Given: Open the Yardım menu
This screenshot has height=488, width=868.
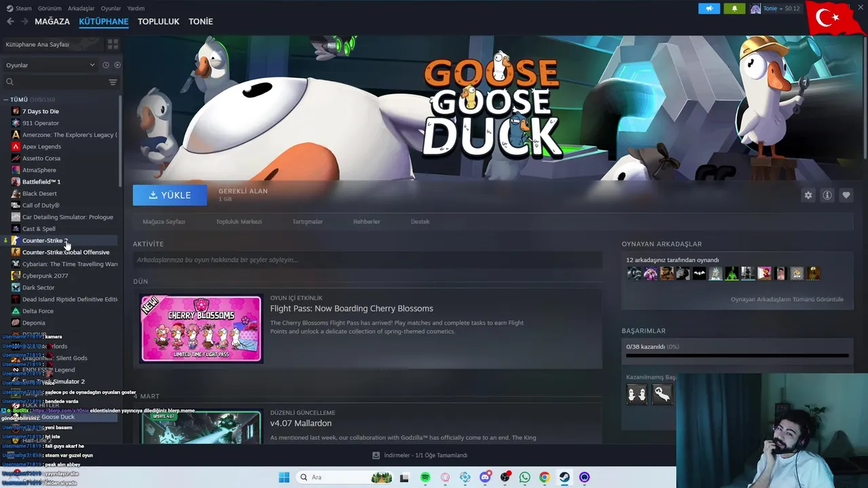Looking at the screenshot, I should click(x=136, y=8).
